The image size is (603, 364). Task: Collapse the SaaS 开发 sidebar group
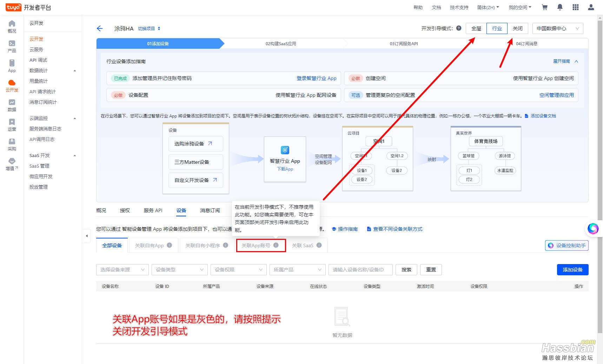point(75,155)
